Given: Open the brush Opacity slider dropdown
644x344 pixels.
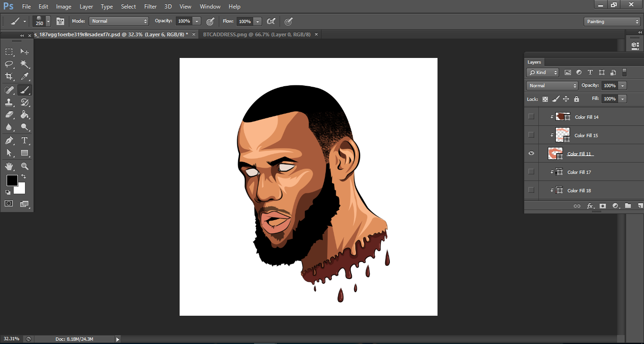Looking at the screenshot, I should [197, 21].
